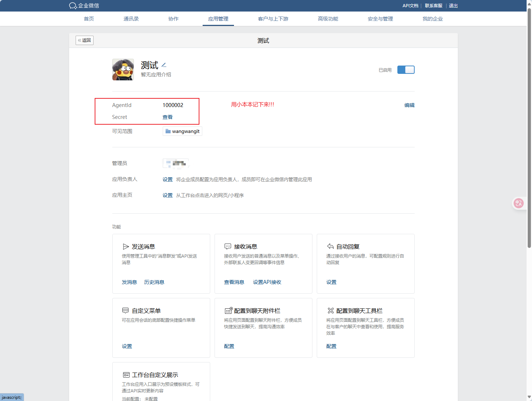Click the 配置到聊天工具栏 icon
The height and width of the screenshot is (401, 532).
pos(330,311)
